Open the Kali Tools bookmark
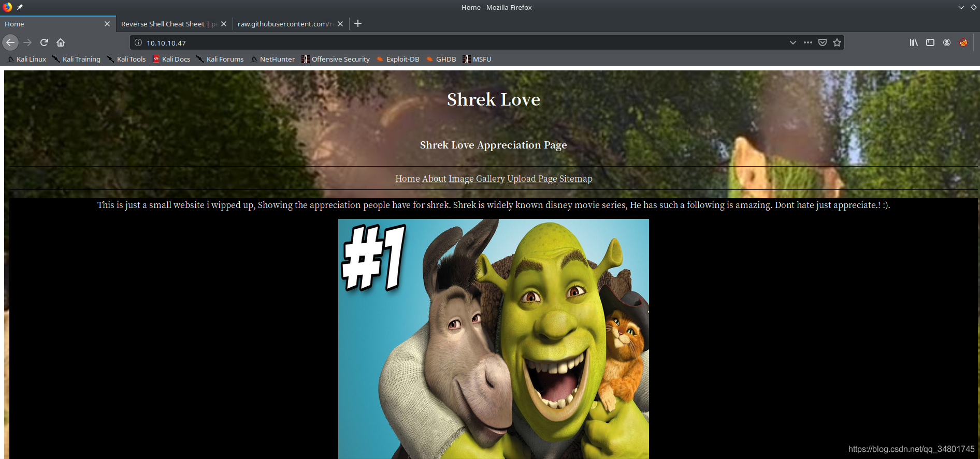 click(126, 59)
